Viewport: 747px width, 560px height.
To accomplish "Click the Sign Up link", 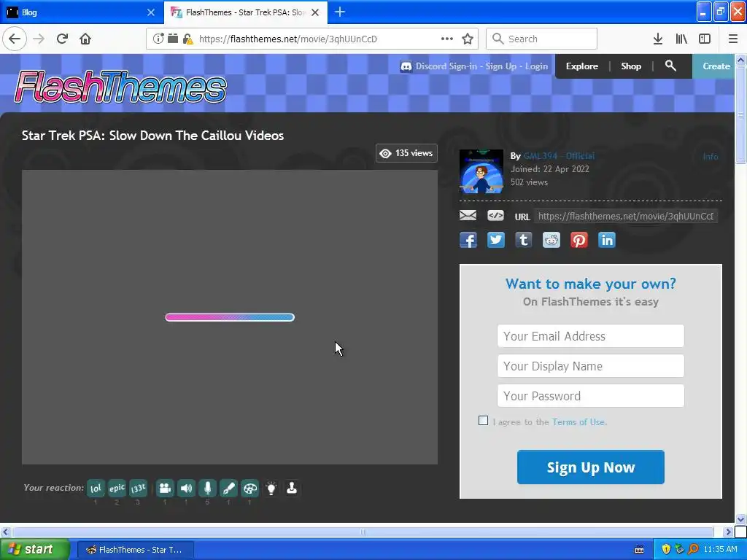I will (500, 66).
